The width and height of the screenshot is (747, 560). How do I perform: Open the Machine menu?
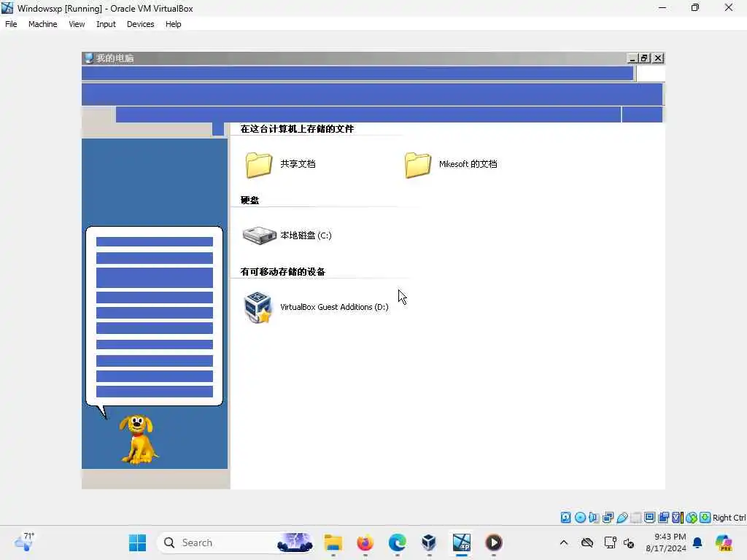[x=42, y=24]
